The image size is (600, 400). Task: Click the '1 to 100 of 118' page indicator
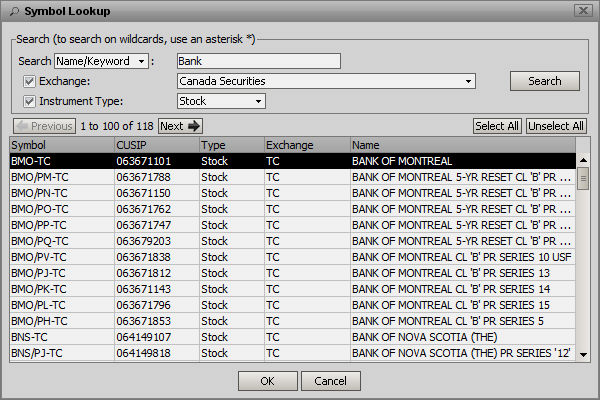pyautogui.click(x=117, y=126)
